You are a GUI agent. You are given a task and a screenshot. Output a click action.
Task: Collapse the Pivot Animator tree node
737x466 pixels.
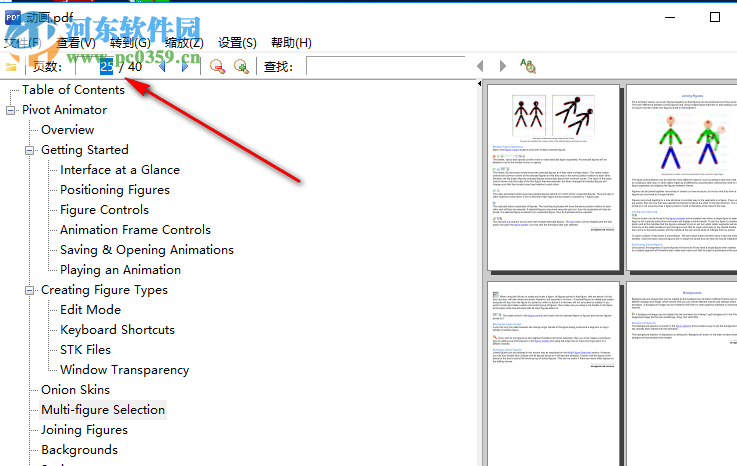tap(10, 111)
